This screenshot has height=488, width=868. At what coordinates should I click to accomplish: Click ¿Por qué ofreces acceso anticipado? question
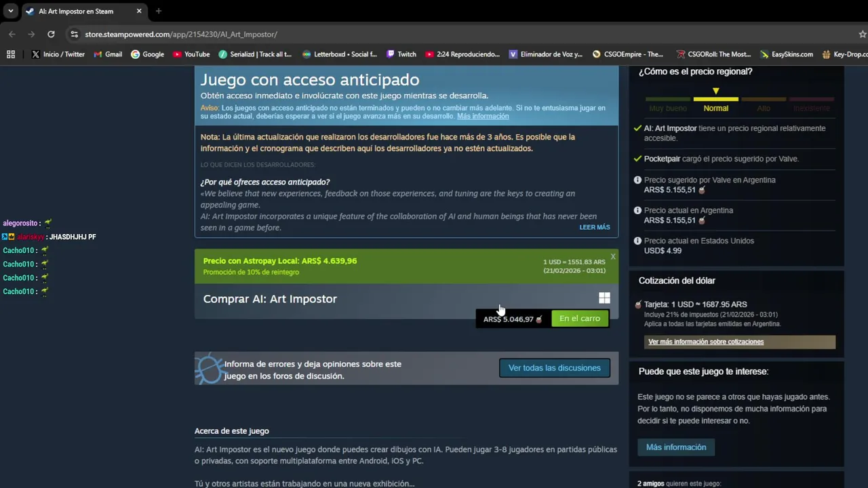(x=265, y=182)
